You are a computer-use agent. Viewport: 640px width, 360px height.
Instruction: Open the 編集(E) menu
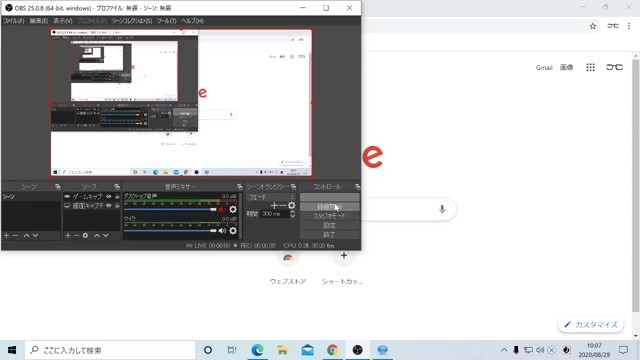(x=38, y=21)
